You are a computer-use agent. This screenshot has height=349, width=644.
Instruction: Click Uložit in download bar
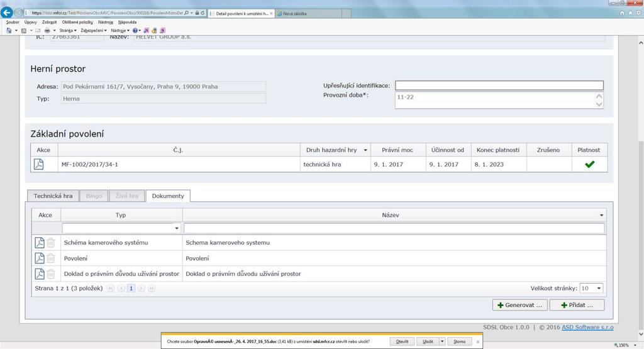point(428,341)
